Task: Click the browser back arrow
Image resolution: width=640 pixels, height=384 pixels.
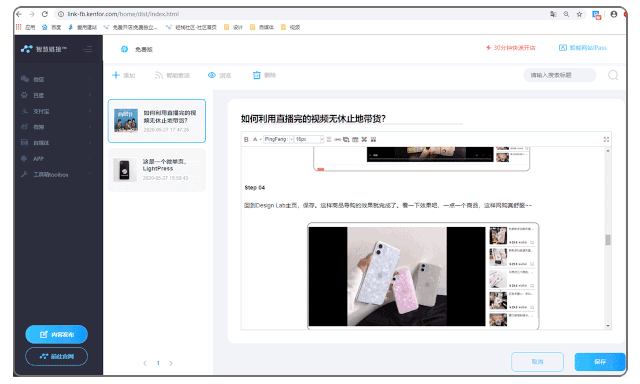Action: pyautogui.click(x=19, y=14)
